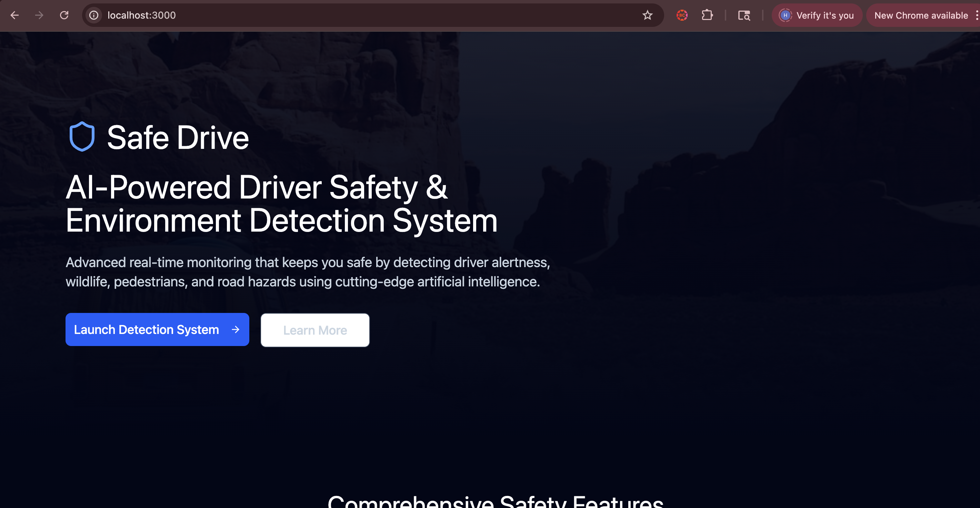Click the Learn More button
Screen dimensions: 980x508
(314, 330)
